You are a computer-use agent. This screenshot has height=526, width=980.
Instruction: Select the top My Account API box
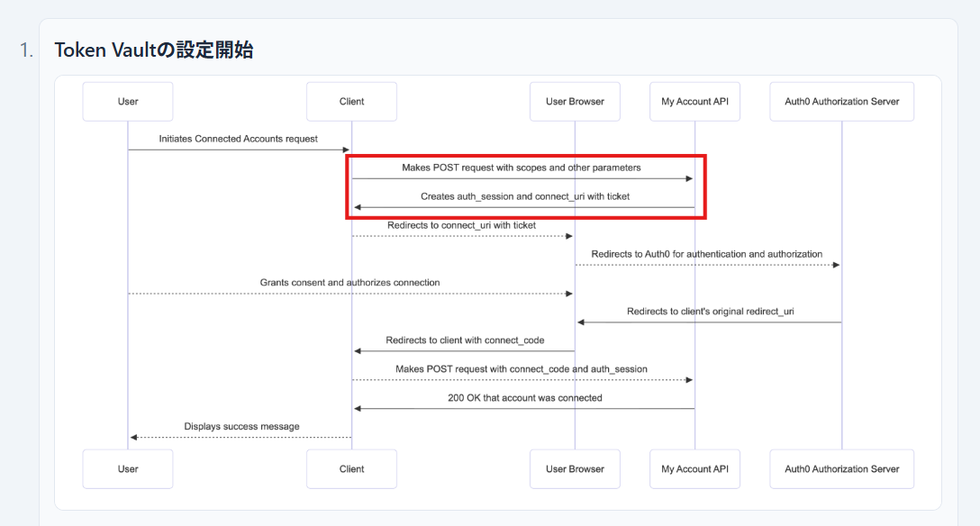pos(694,102)
